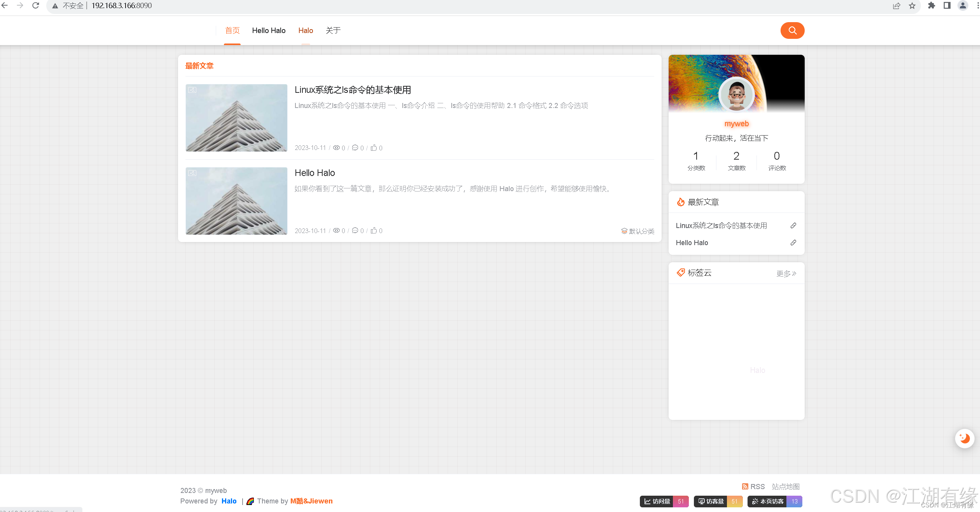This screenshot has width=980, height=512.
Task: Click link icon beside Linux ls article
Action: tap(793, 226)
